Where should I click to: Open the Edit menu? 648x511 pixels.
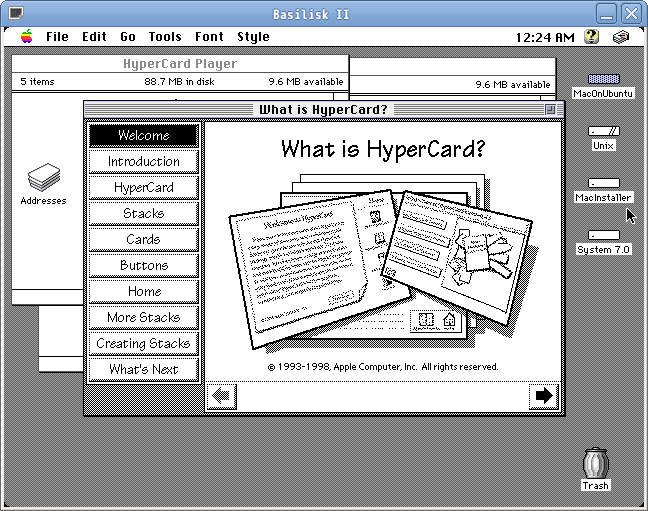[x=94, y=37]
